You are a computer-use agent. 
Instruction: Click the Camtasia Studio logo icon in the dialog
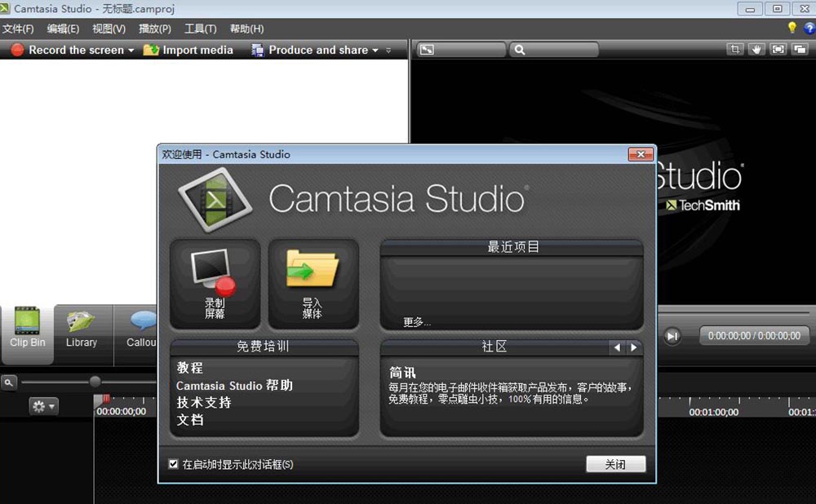(215, 199)
